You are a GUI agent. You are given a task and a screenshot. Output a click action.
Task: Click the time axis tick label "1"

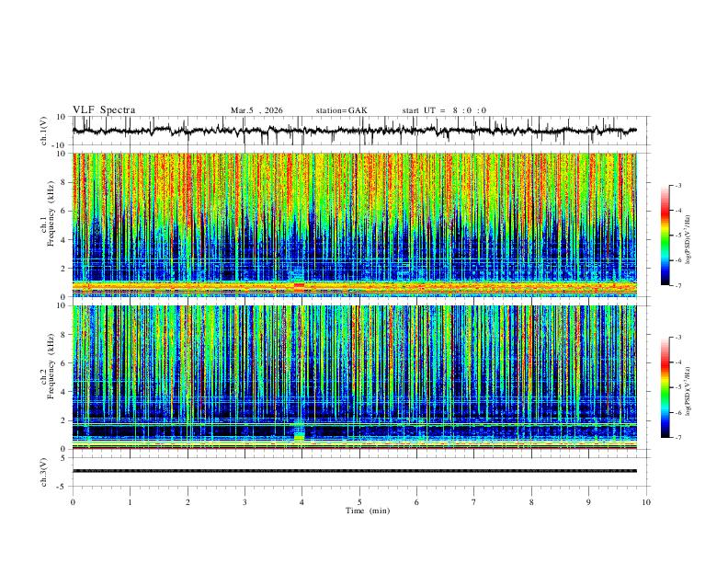130,502
